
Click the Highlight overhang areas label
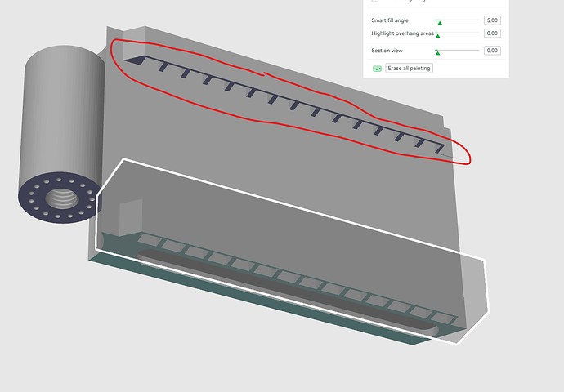tap(402, 33)
